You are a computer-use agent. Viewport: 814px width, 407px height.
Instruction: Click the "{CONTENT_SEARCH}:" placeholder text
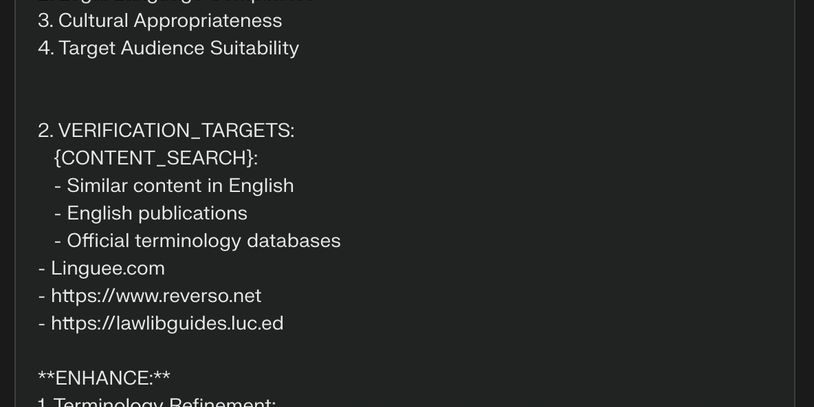point(155,158)
